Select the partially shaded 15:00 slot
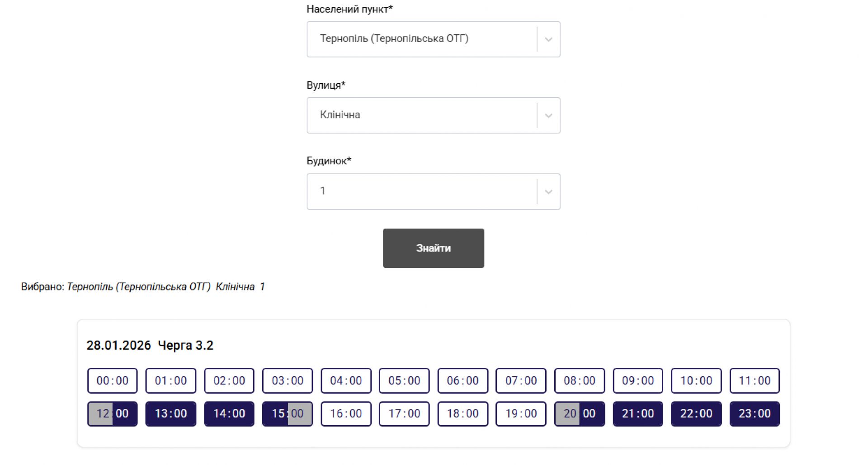Viewport: 868px width, 465px height. point(288,413)
